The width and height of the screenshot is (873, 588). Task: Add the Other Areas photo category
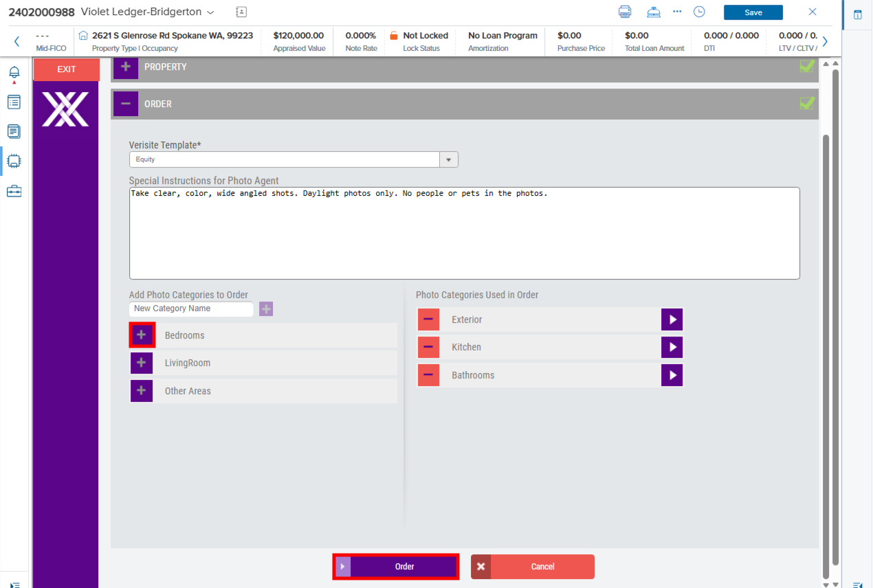click(142, 391)
